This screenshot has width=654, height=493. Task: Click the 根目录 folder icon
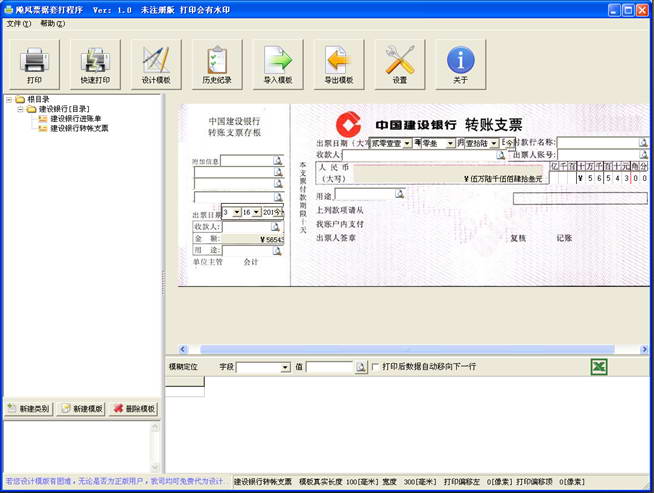click(20, 99)
